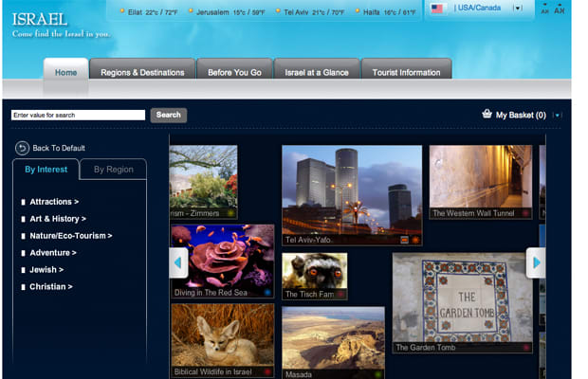Show previous gallery items with left arrow
Screen dimensions: 588x379
click(178, 262)
